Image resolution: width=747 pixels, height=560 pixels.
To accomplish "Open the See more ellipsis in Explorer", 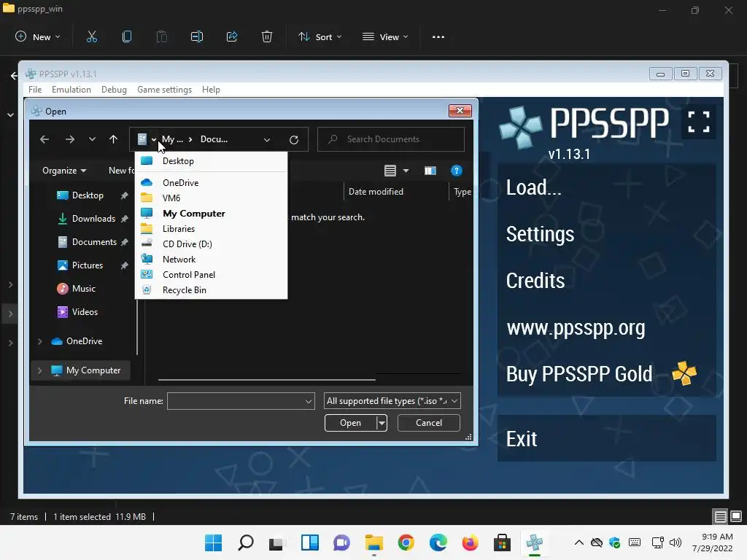I will coord(438,36).
